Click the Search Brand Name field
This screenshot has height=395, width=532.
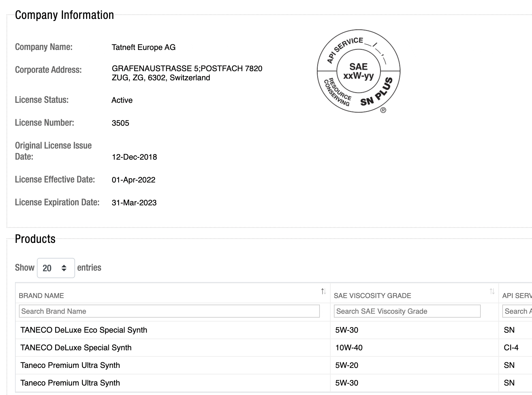(x=169, y=311)
